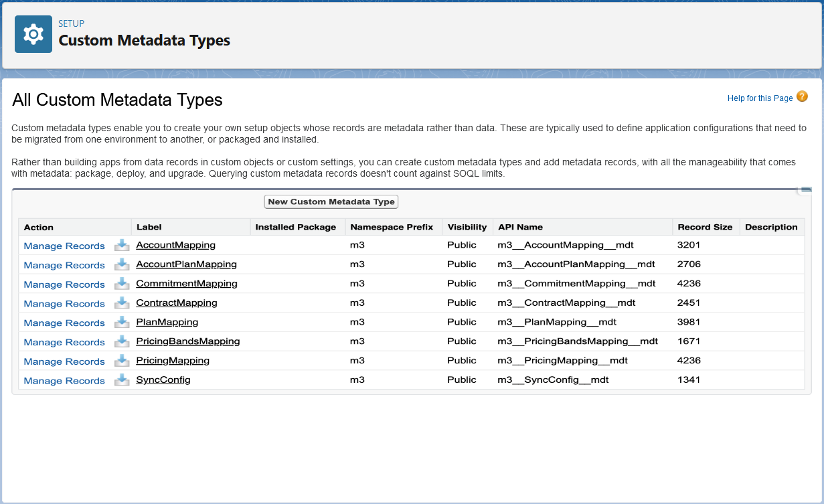This screenshot has width=824, height=504.
Task: Click the SETUP breadcrumb text
Action: 72,23
